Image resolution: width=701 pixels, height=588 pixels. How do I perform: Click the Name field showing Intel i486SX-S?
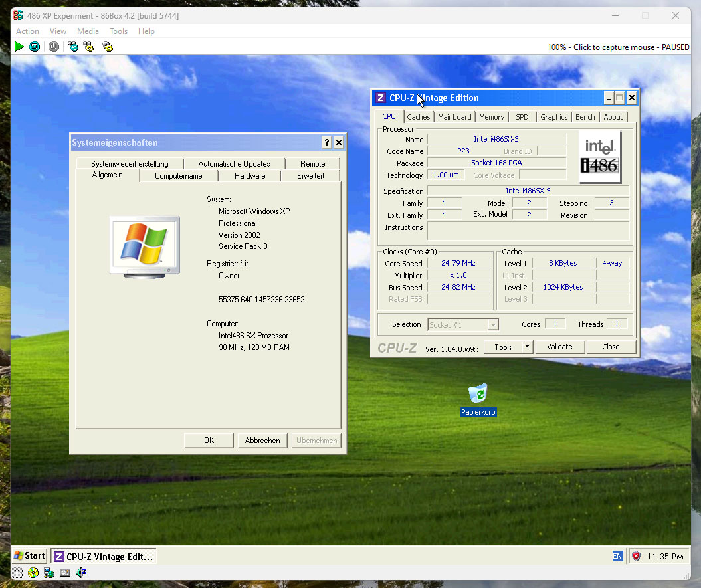[496, 139]
